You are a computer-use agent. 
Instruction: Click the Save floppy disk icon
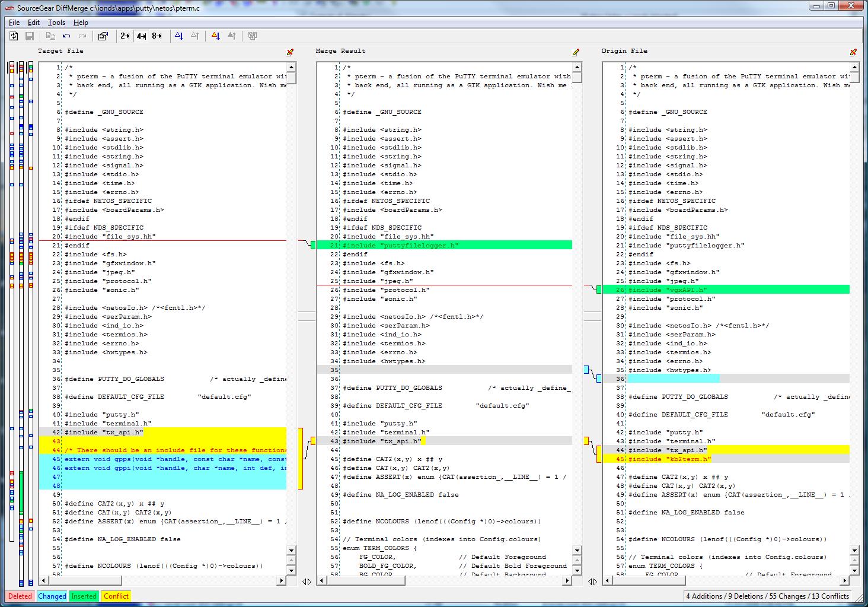(x=30, y=36)
